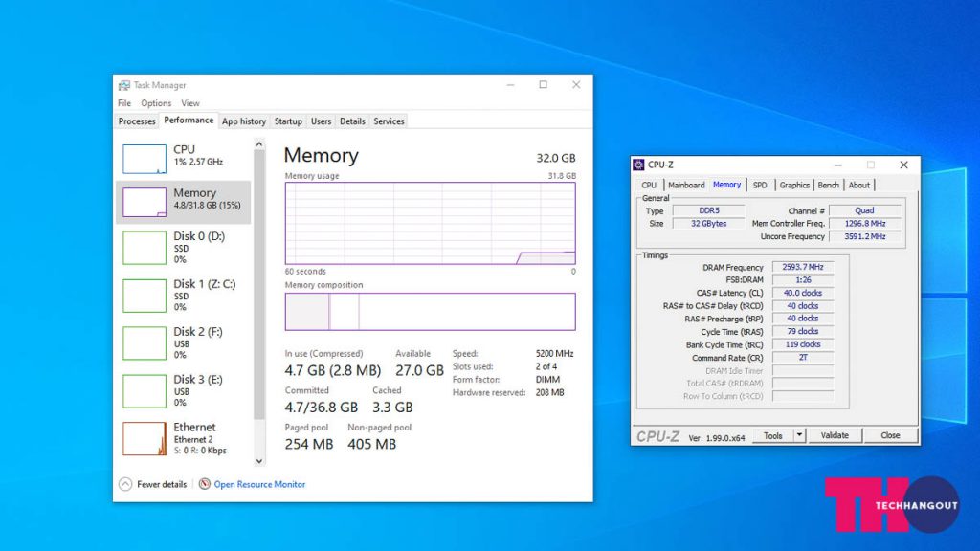Minimize the CPU-Z window
The height and width of the screenshot is (551, 980).
pyautogui.click(x=838, y=165)
